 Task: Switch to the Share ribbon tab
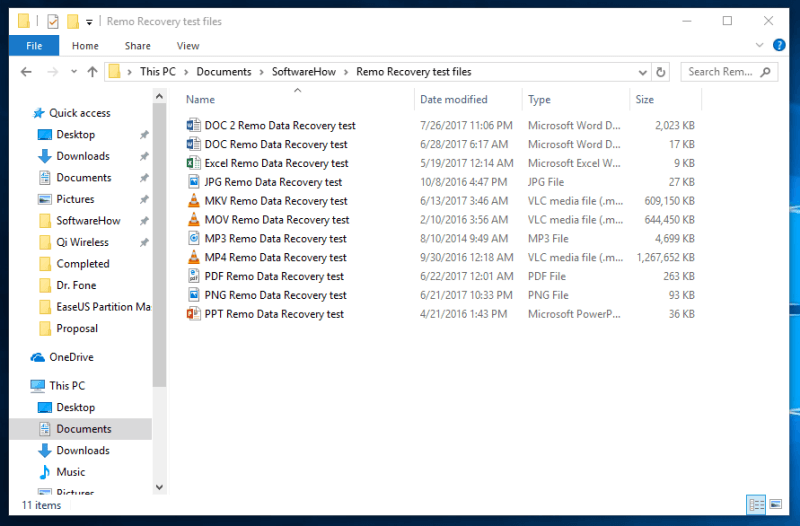point(137,46)
